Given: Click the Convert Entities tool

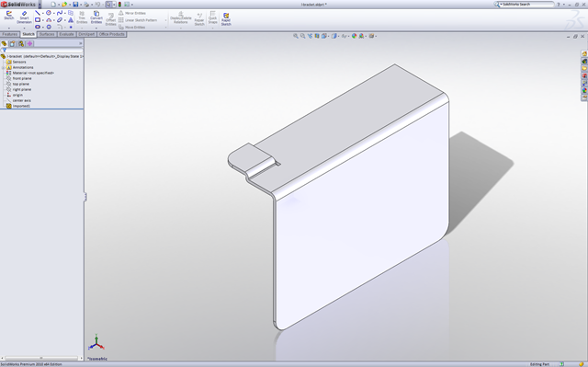Looking at the screenshot, I should pos(96,17).
